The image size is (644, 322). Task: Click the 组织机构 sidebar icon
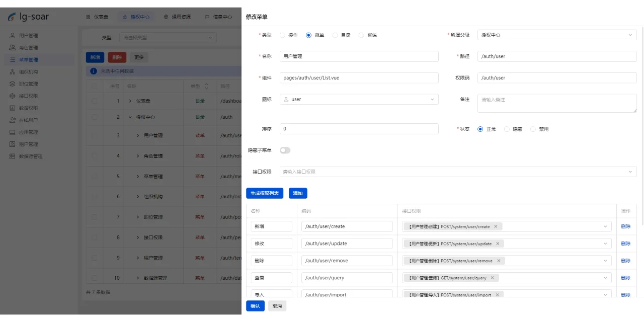coord(11,71)
